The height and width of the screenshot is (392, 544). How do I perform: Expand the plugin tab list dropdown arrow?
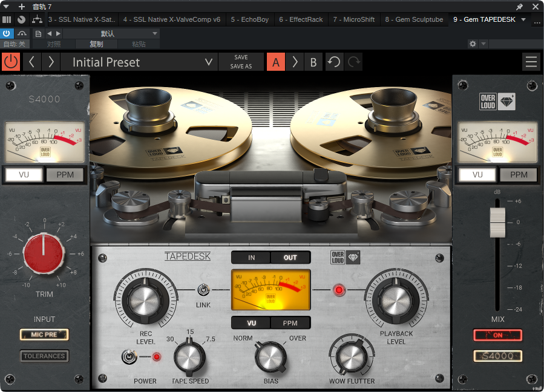[523, 19]
